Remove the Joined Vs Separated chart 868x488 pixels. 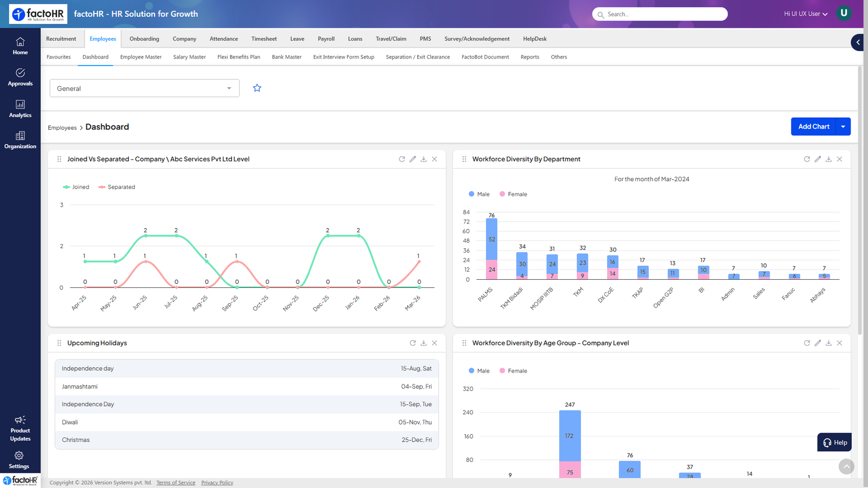coord(435,159)
